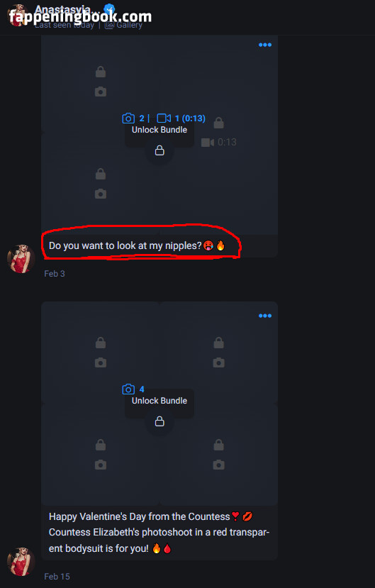Open avatar beside the Feb 15 message

[x=21, y=561]
